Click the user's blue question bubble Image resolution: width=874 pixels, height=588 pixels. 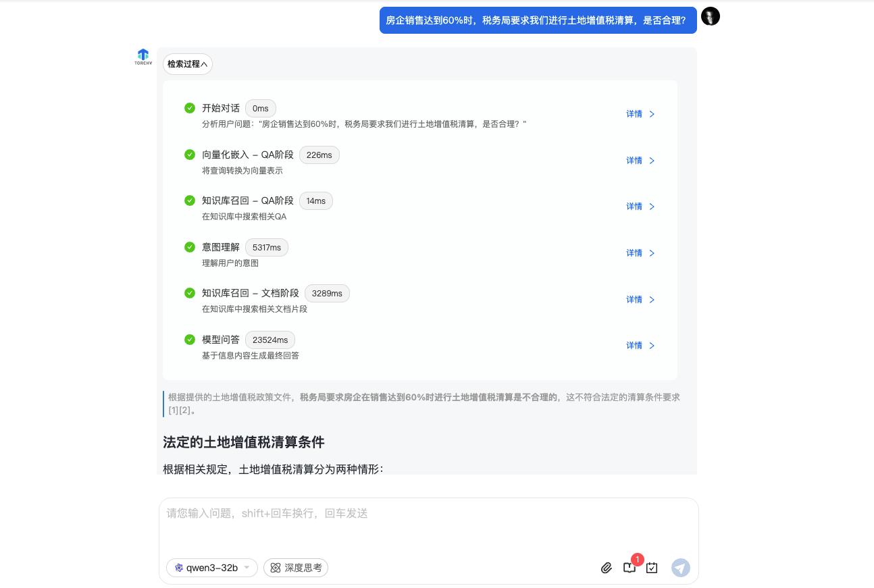[x=538, y=20]
